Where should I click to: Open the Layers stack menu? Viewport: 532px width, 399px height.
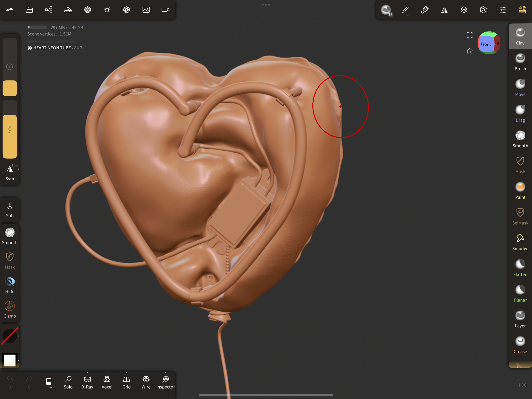464,10
